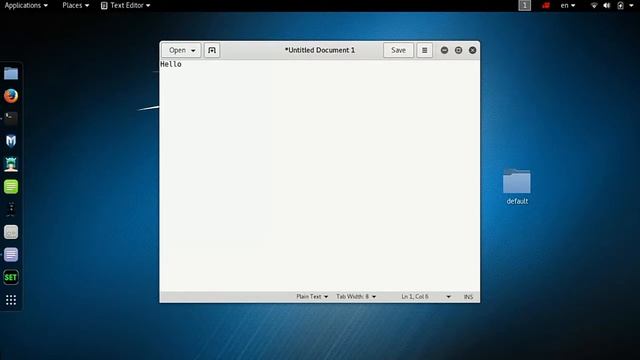Viewport: 640px width, 360px height.
Task: Close the Text Editor window
Action: (472, 50)
